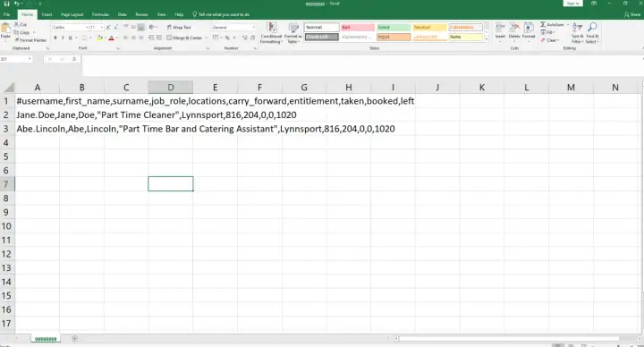644x347 pixels.
Task: Switch to the View tab
Action: click(161, 14)
